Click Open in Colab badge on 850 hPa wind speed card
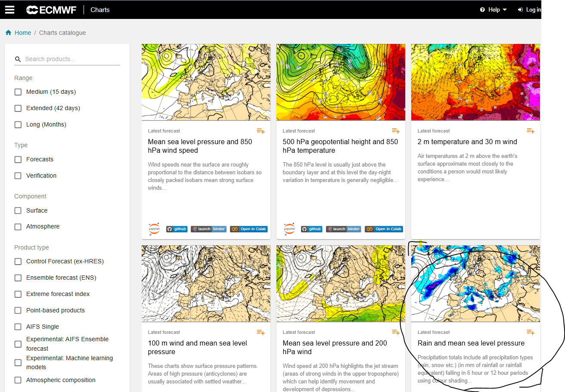This screenshot has height=392, width=565. click(248, 229)
